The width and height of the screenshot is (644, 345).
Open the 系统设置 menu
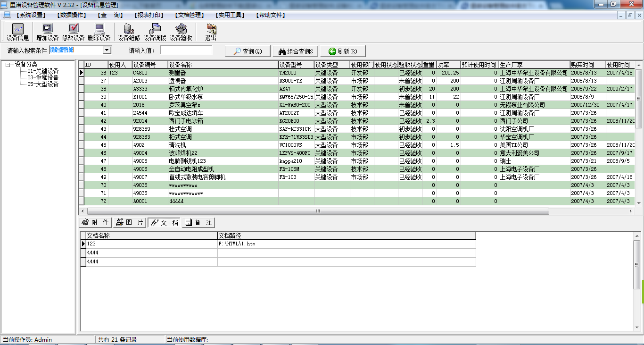click(x=31, y=15)
